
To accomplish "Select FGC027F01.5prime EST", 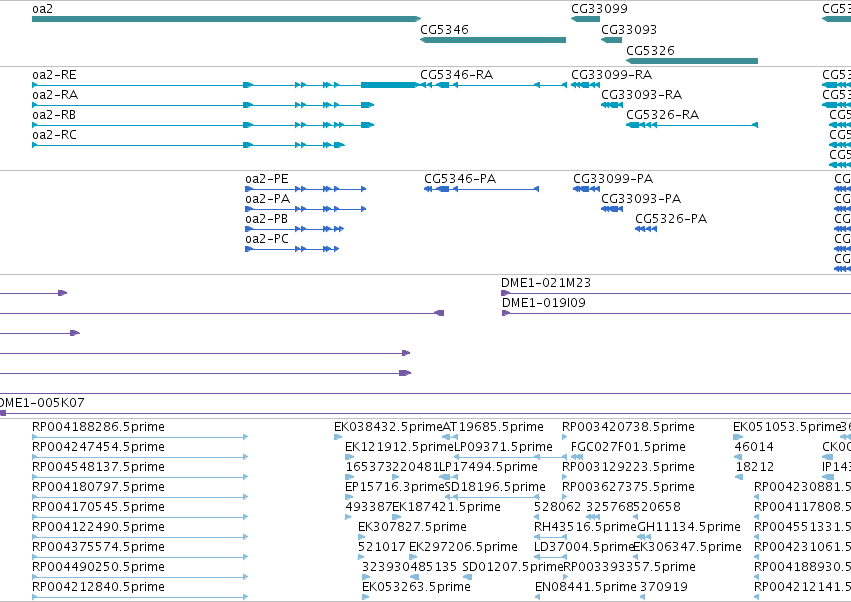I will tap(577, 457).
